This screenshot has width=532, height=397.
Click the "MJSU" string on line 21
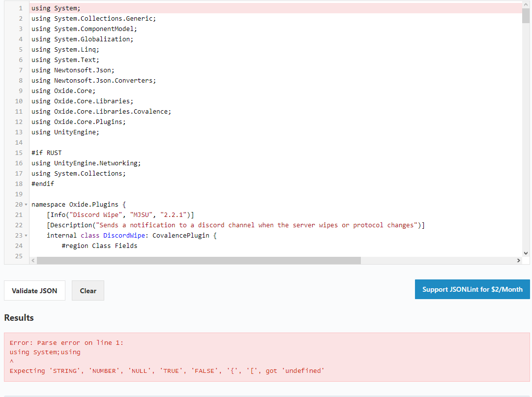[x=141, y=215]
